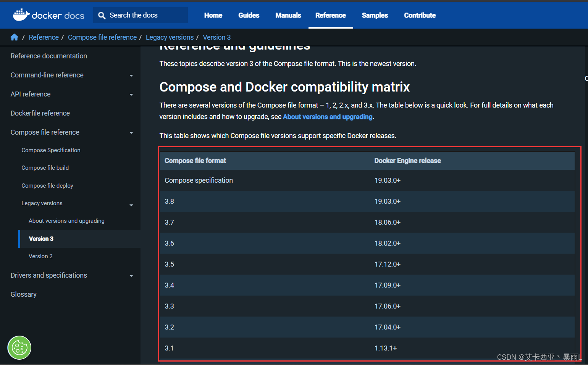Click the 1.13.1+ release cell
The height and width of the screenshot is (365, 588).
pos(386,348)
